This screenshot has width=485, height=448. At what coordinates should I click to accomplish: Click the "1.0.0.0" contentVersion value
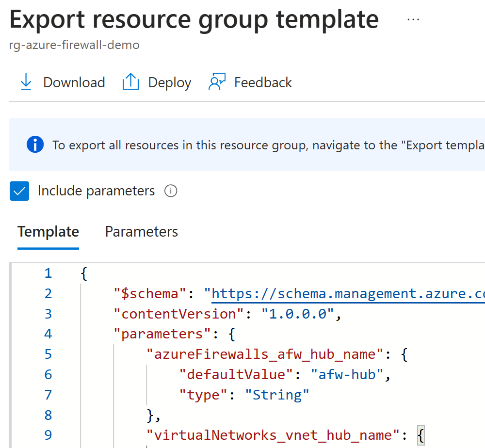298,314
